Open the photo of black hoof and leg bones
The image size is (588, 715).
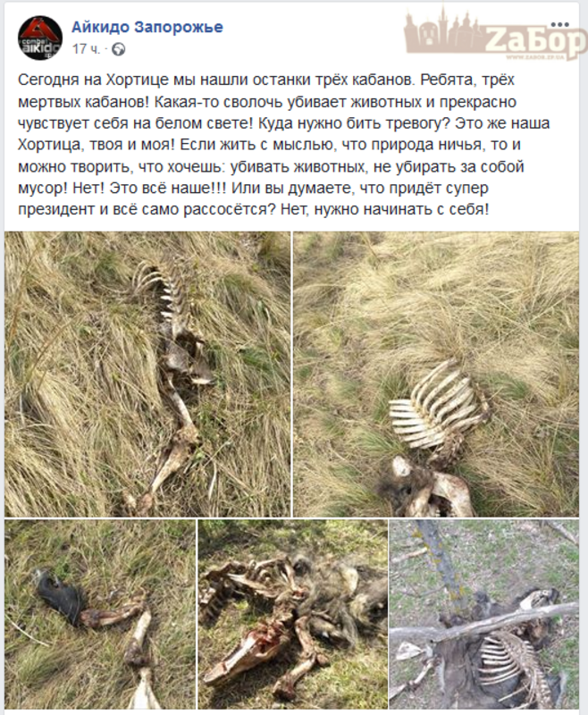pos(100,614)
